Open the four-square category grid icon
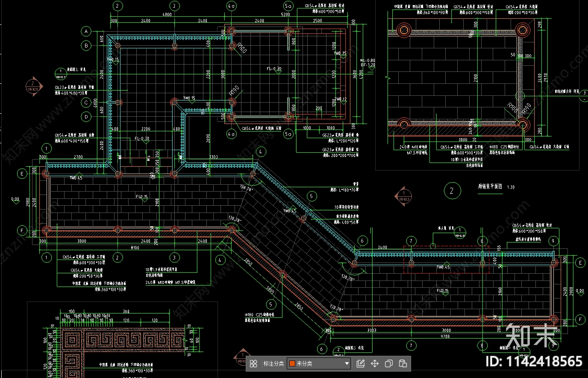This screenshot has height=378, width=588. pos(253,363)
